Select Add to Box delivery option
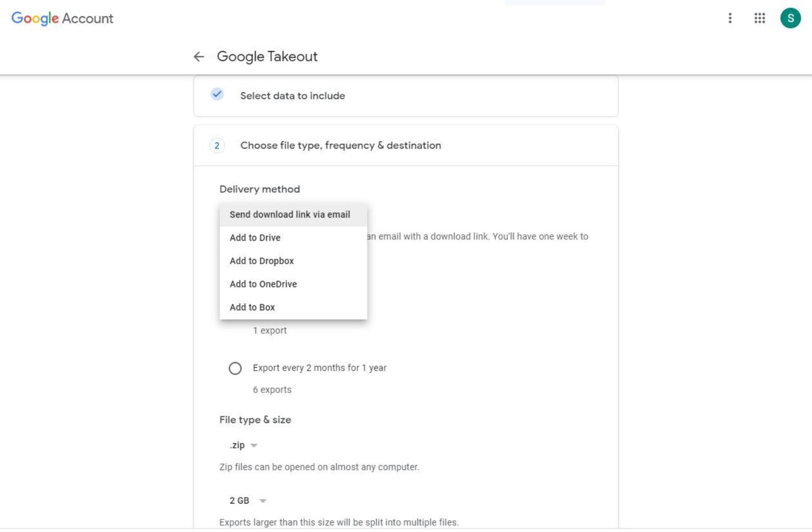 pos(252,307)
